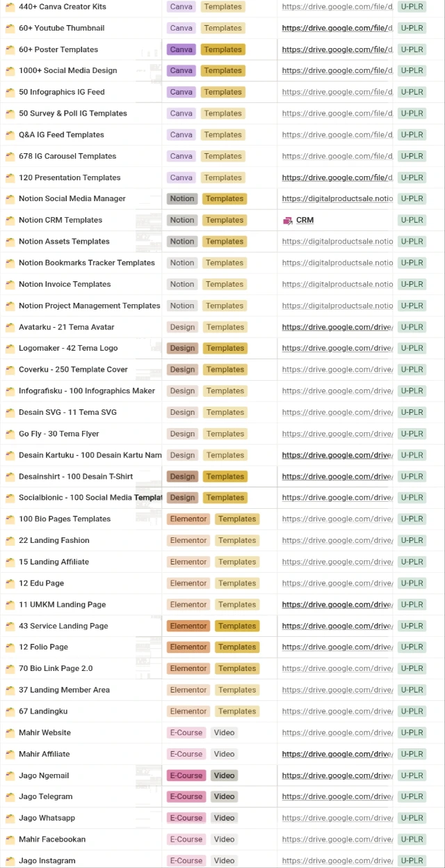Click folder icon of 70 Bio Link Page 2.0
The width and height of the screenshot is (445, 868).
pos(10,669)
